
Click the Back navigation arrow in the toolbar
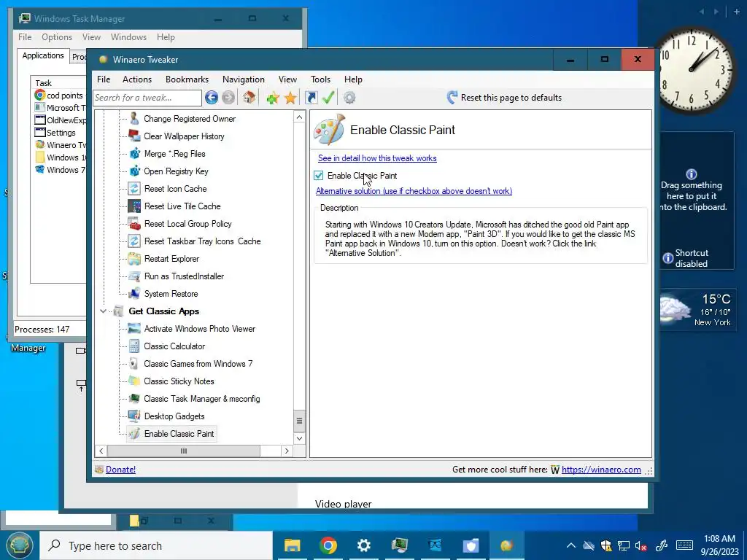(212, 98)
